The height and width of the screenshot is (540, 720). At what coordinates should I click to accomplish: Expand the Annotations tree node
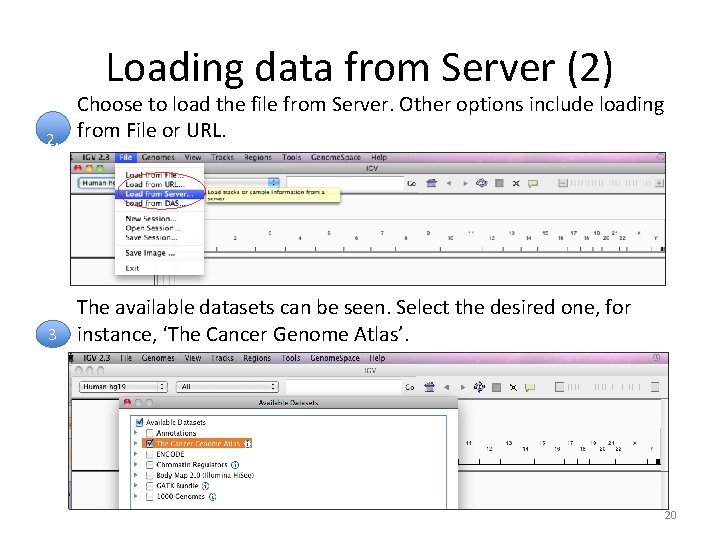136,433
